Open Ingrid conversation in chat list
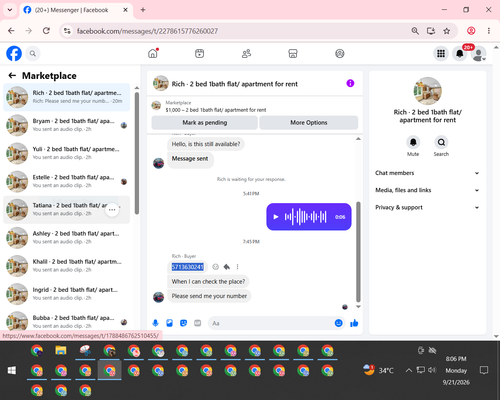Image resolution: width=500 pixels, height=400 pixels. [67, 294]
